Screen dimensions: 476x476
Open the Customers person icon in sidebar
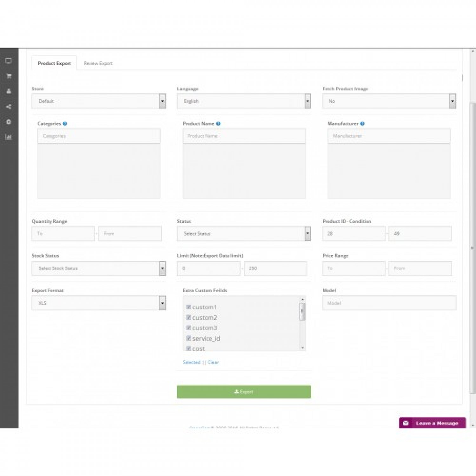click(x=9, y=91)
